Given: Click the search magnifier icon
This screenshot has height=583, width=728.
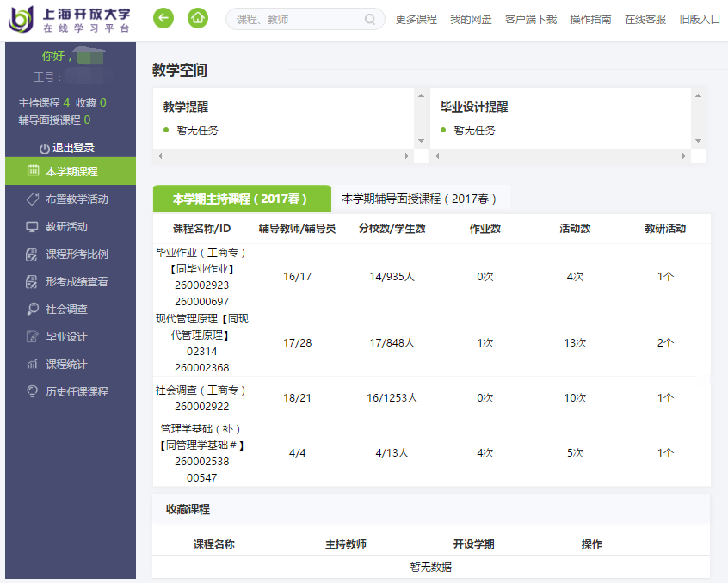Looking at the screenshot, I should pyautogui.click(x=370, y=20).
